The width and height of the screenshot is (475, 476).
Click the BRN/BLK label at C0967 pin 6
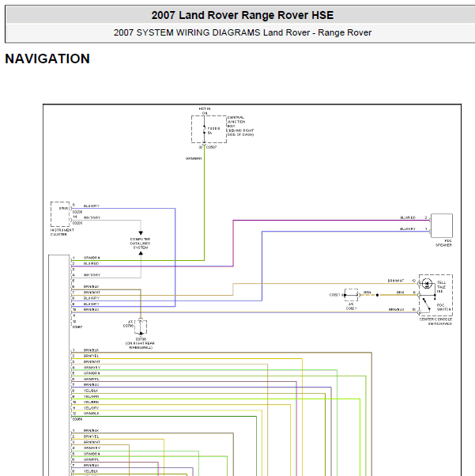click(x=92, y=286)
